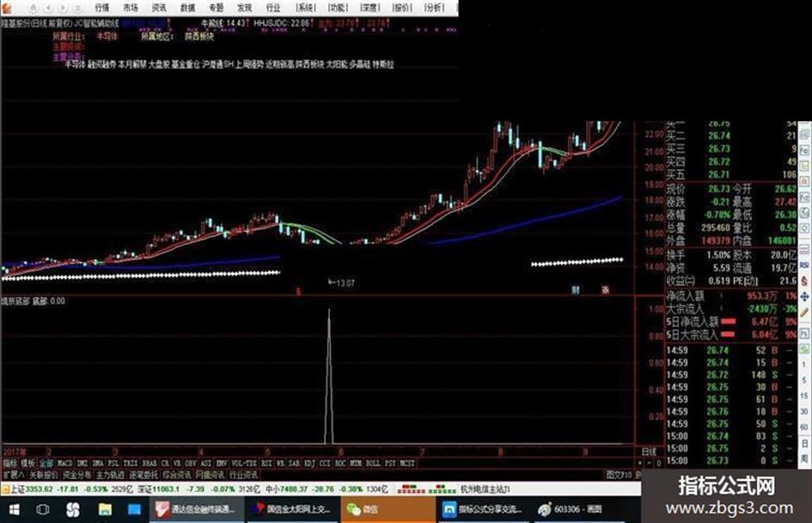The width and height of the screenshot is (812, 523).
Task: Open the 主力轨迹 panel tab
Action: (x=110, y=474)
